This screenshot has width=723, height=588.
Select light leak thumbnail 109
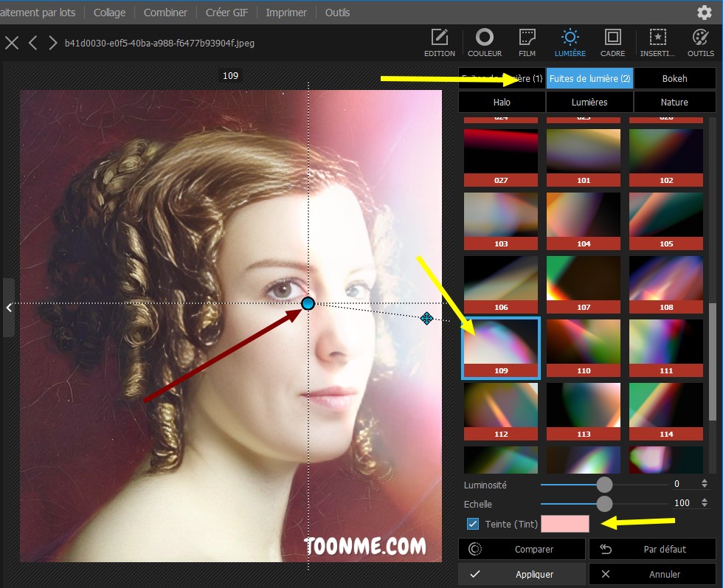tap(501, 348)
